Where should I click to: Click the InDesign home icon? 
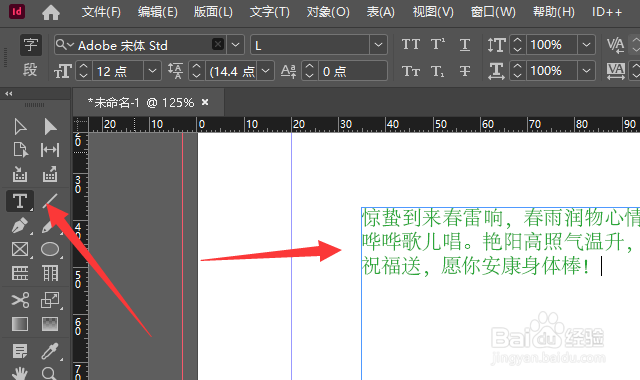point(51,13)
